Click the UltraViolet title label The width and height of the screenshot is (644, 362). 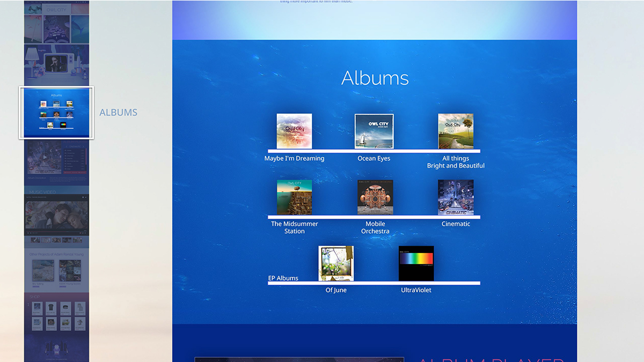[x=416, y=290]
